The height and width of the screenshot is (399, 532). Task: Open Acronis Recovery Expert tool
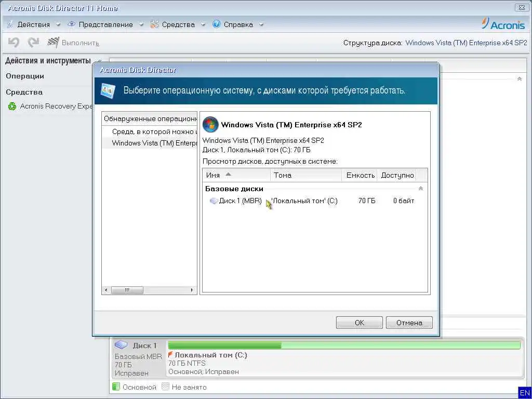point(56,106)
